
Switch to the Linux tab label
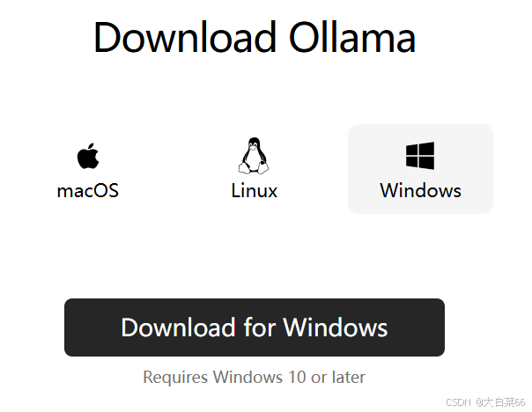point(255,190)
